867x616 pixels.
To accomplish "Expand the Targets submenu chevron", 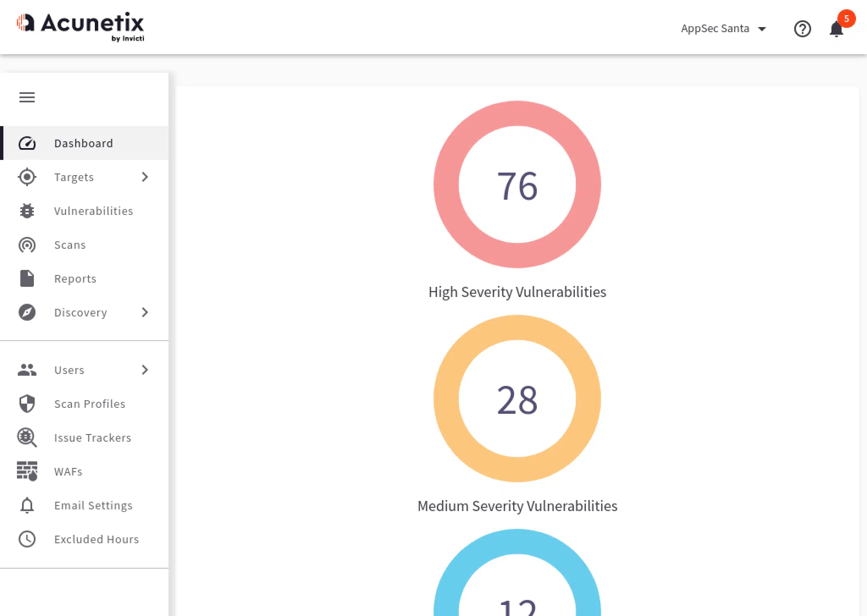I will 145,177.
